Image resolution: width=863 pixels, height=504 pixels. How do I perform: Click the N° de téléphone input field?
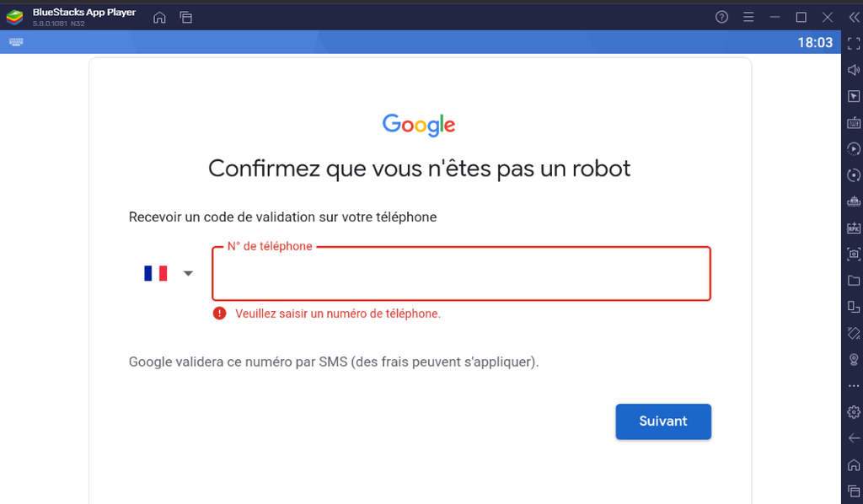click(461, 274)
